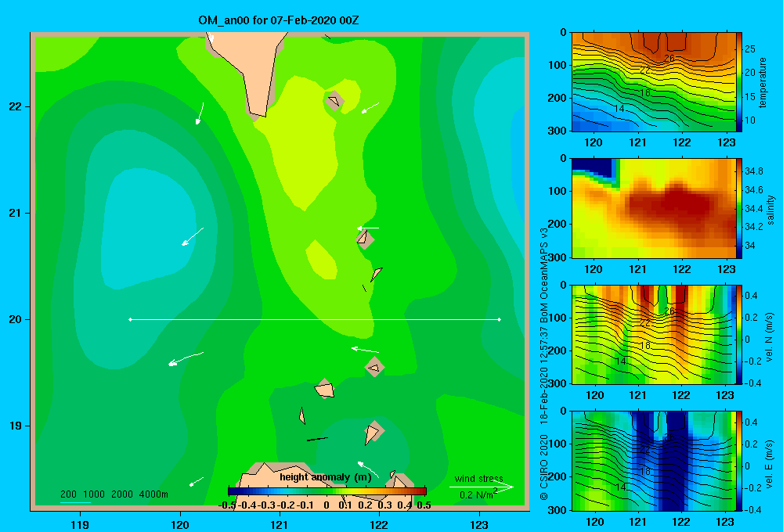Image resolution: width=783 pixels, height=532 pixels.
Task: Click the '200' depth contour legend entry
Action: [68, 494]
